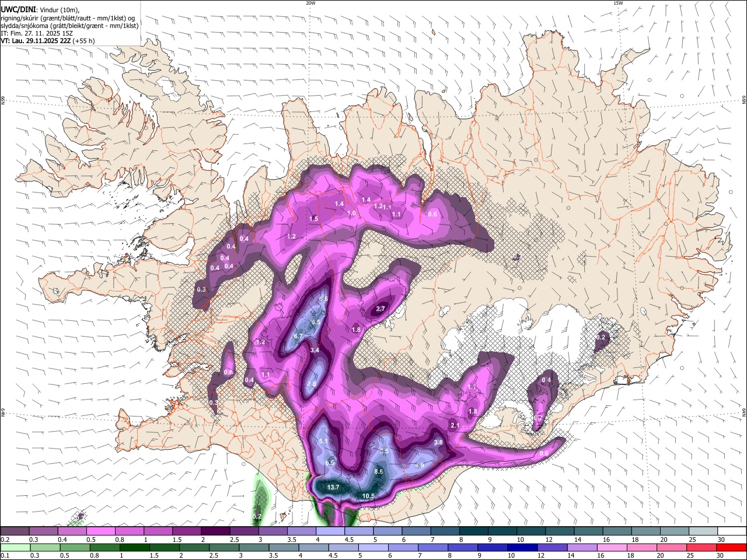Select the palest green 0.1–0.3 rain legend swatch

15,548
